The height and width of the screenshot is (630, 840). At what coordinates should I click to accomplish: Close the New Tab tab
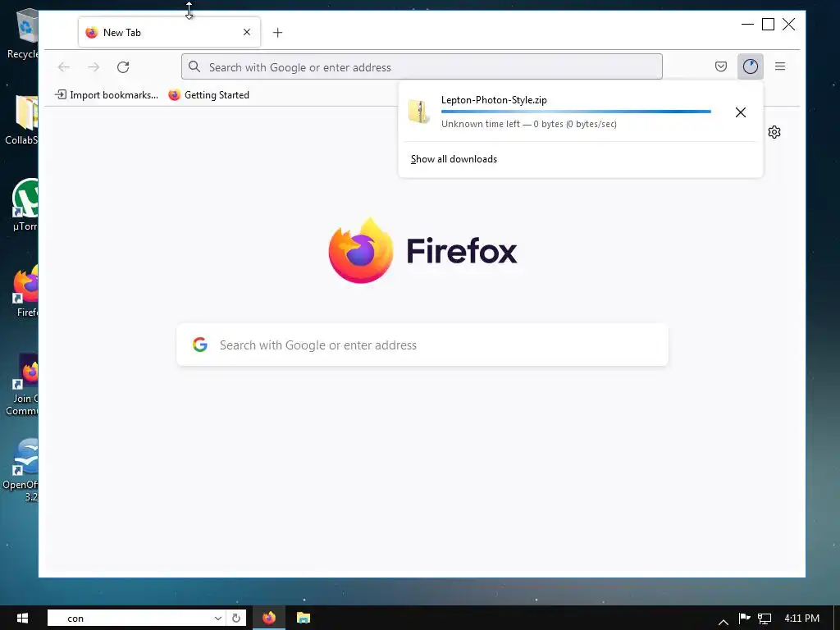[x=247, y=32]
